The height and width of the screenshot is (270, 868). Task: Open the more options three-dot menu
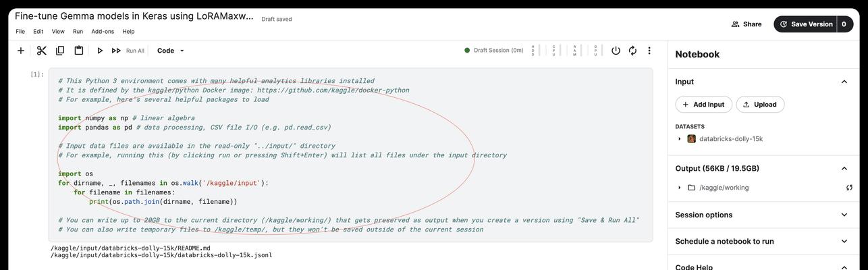pyautogui.click(x=649, y=51)
